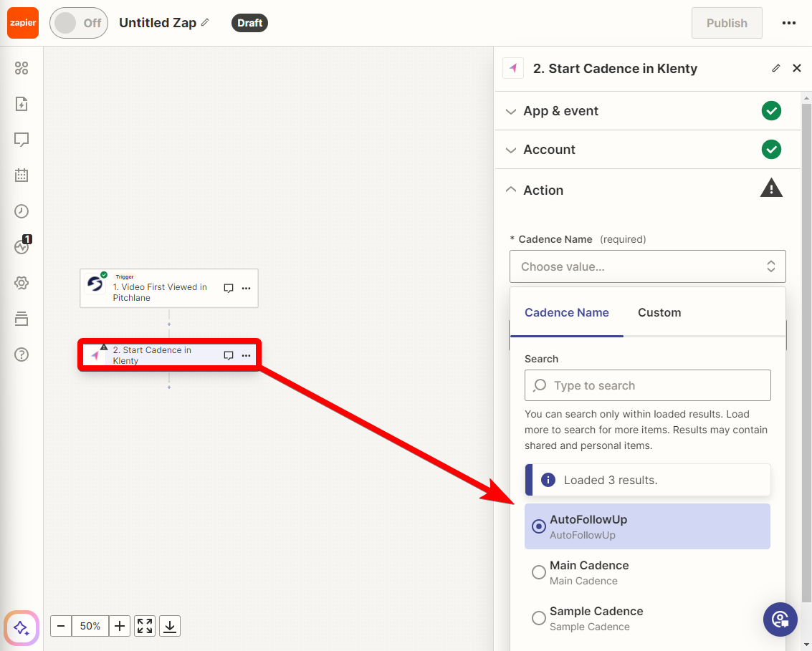Expand the Account section
This screenshot has width=812, height=651.
coord(647,150)
